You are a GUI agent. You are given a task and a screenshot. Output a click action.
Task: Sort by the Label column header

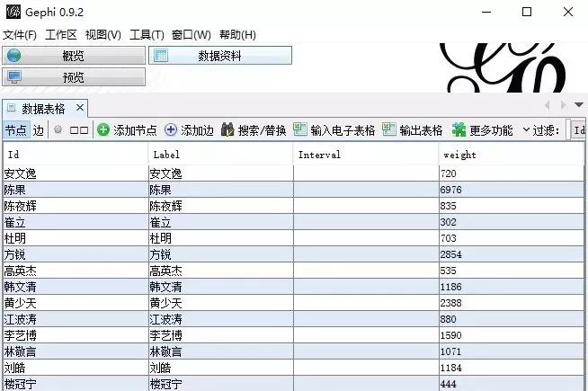pyautogui.click(x=221, y=155)
